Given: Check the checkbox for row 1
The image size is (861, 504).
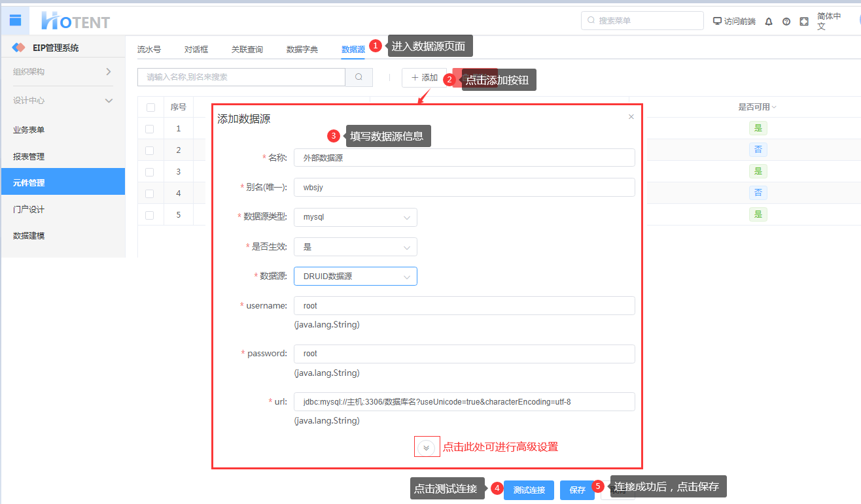Looking at the screenshot, I should [x=150, y=129].
